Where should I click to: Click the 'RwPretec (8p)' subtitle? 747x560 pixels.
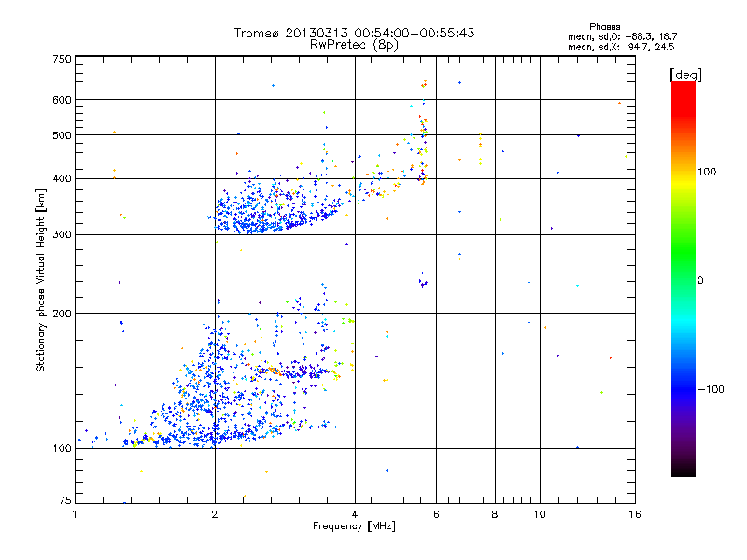point(354,45)
